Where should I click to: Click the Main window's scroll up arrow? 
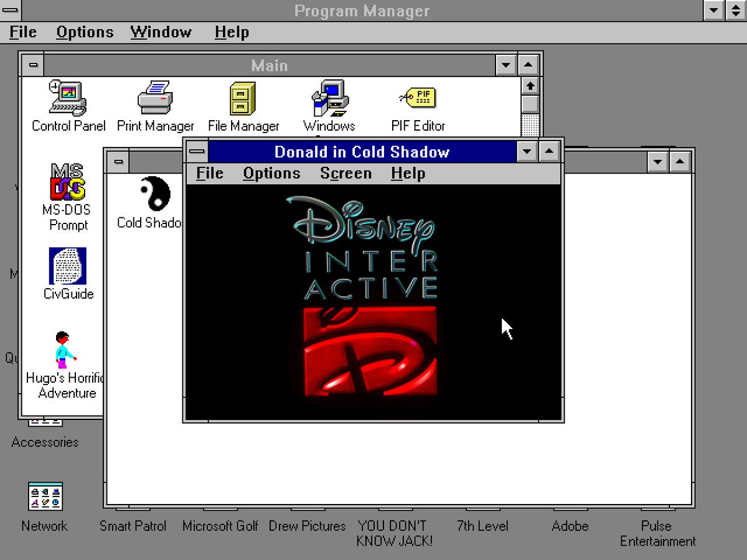pos(530,85)
